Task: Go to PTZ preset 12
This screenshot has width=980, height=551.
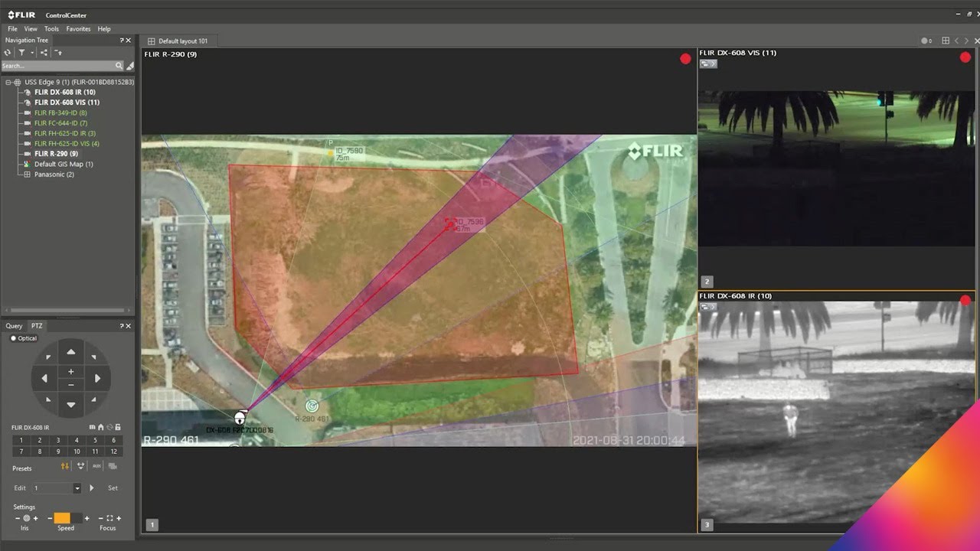Action: coord(113,452)
